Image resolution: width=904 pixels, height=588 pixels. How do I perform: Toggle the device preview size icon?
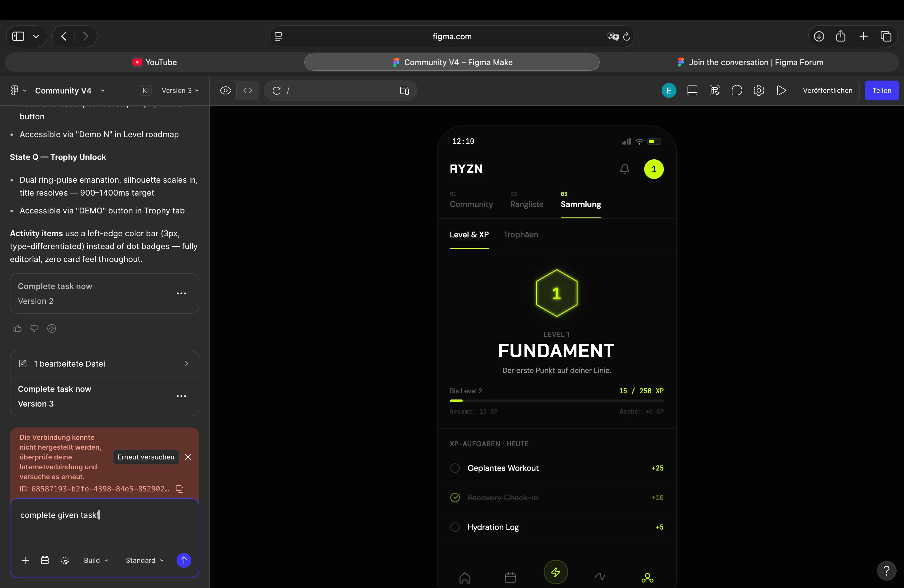[405, 90]
